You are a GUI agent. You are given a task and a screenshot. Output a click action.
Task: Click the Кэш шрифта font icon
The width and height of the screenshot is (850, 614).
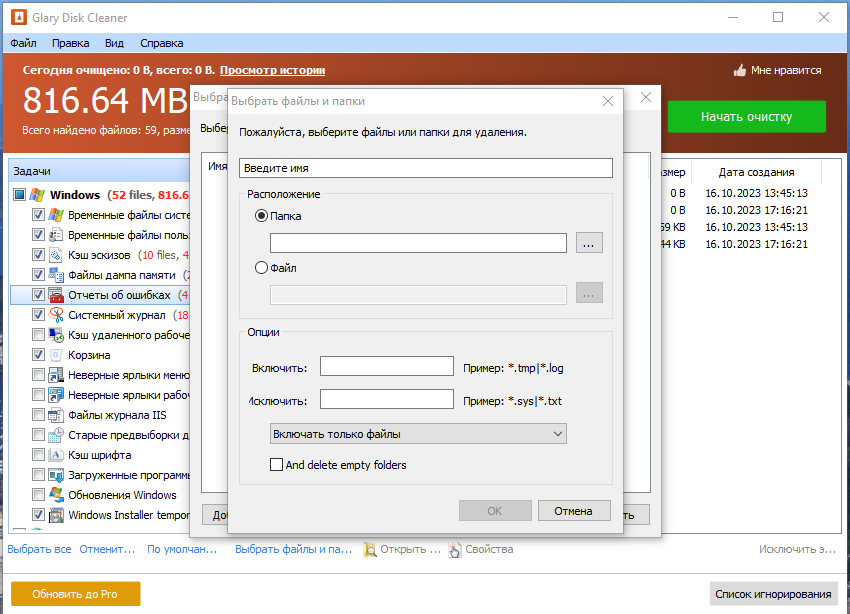pyautogui.click(x=56, y=455)
